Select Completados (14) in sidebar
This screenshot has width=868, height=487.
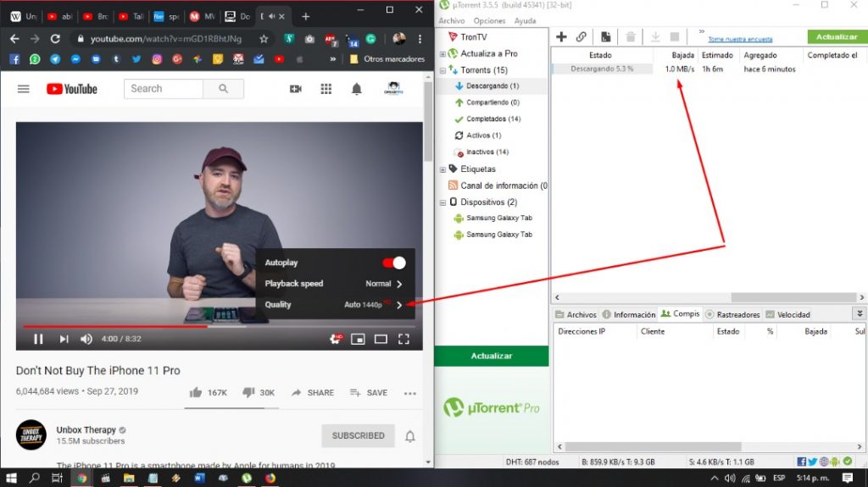tap(492, 119)
